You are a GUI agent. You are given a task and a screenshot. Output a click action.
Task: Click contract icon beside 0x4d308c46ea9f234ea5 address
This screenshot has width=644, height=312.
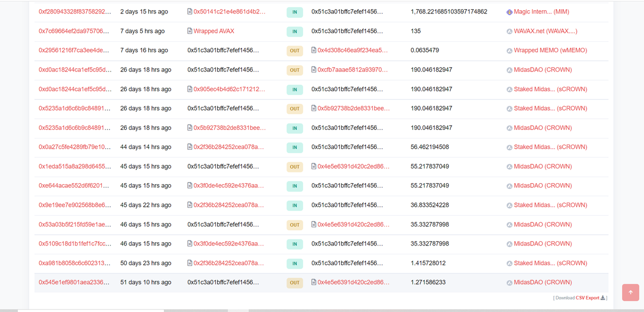pyautogui.click(x=314, y=50)
